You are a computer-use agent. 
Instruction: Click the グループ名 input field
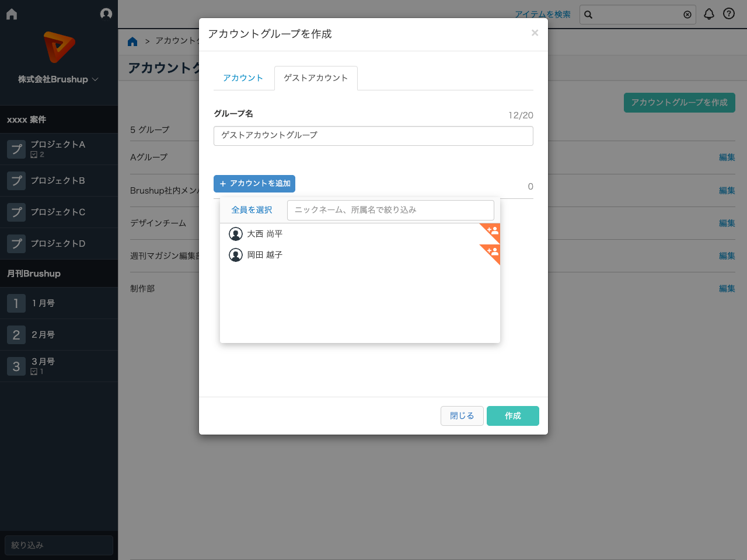373,136
